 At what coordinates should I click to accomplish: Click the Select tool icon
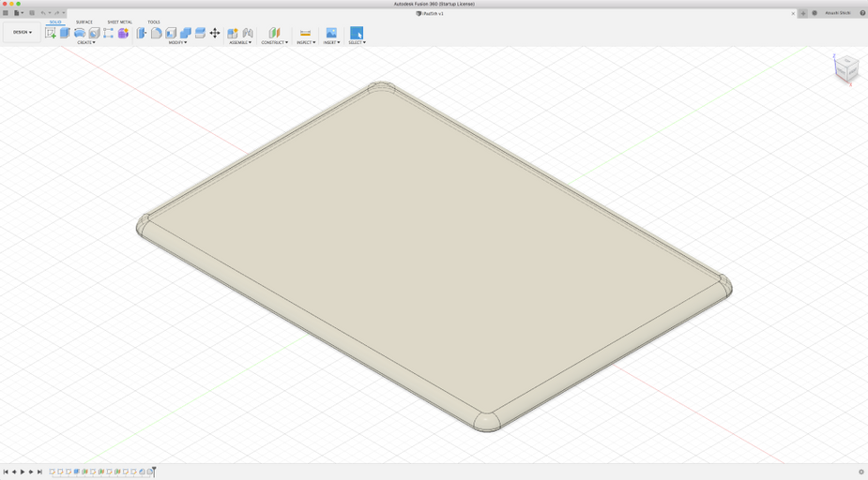[x=357, y=33]
